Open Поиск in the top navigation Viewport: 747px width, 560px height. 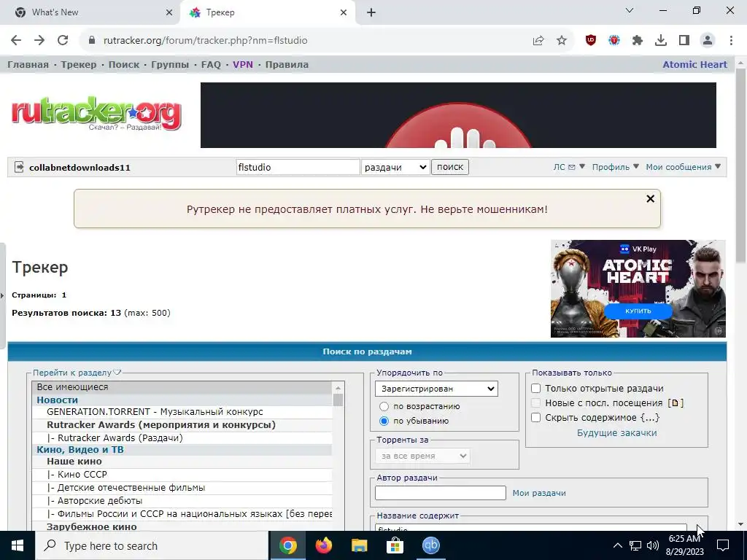point(124,64)
